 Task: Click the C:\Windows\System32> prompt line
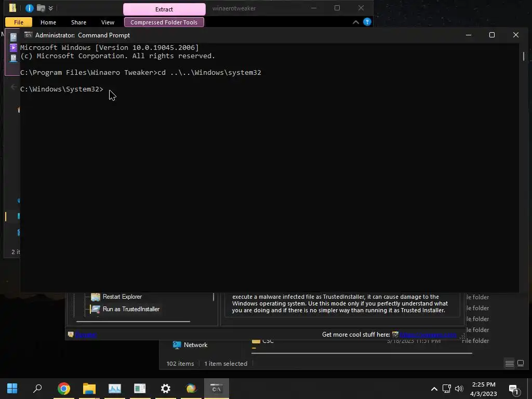[x=62, y=89]
